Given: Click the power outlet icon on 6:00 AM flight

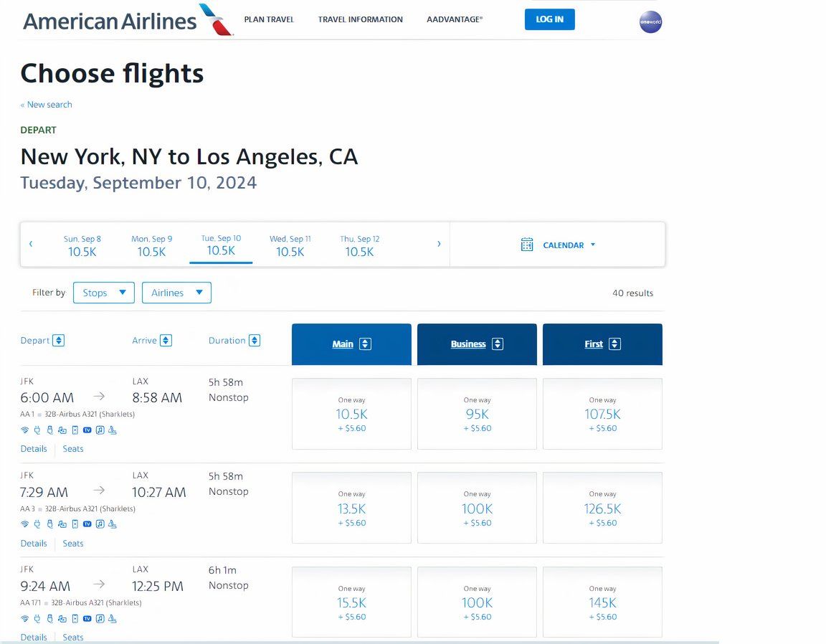Looking at the screenshot, I should pyautogui.click(x=37, y=430).
